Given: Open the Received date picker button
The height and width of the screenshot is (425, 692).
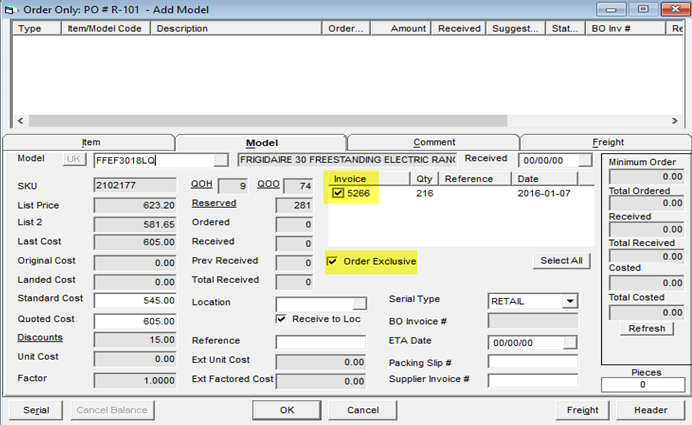Looking at the screenshot, I should [x=585, y=160].
